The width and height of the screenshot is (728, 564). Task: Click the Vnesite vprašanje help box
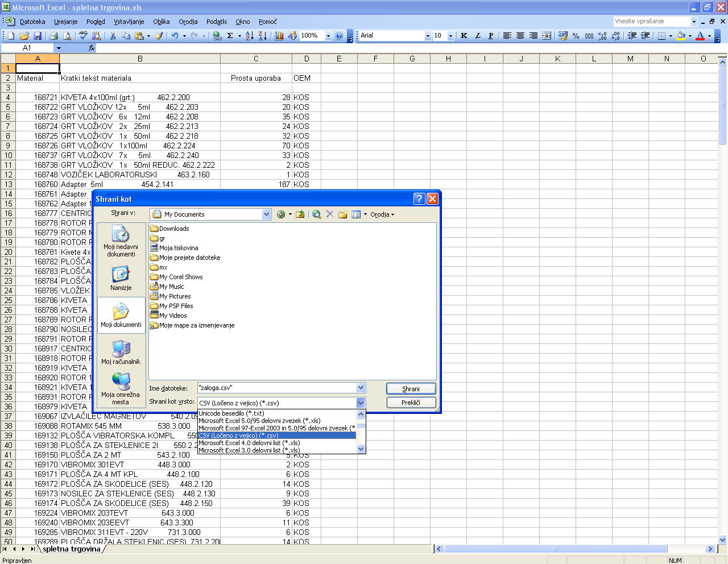pyautogui.click(x=652, y=22)
